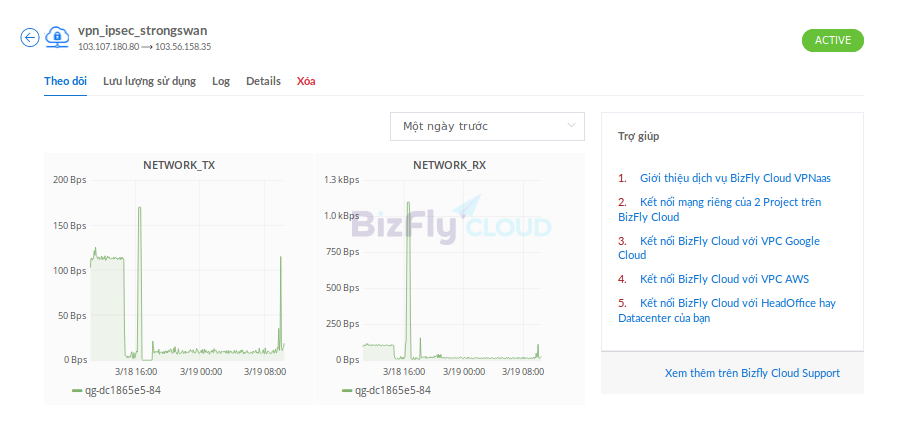Click the Trợ giúp heading
This screenshot has width=904, height=438.
coord(639,137)
